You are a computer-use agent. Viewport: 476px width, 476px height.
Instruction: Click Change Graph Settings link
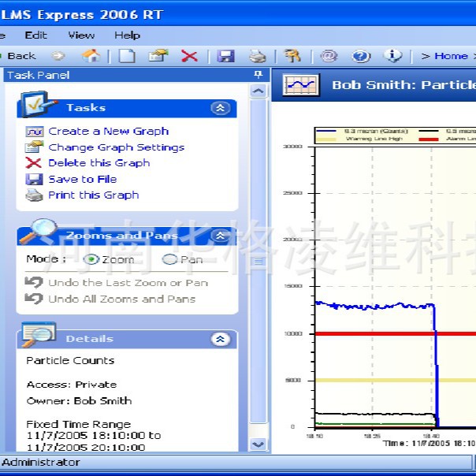116,147
